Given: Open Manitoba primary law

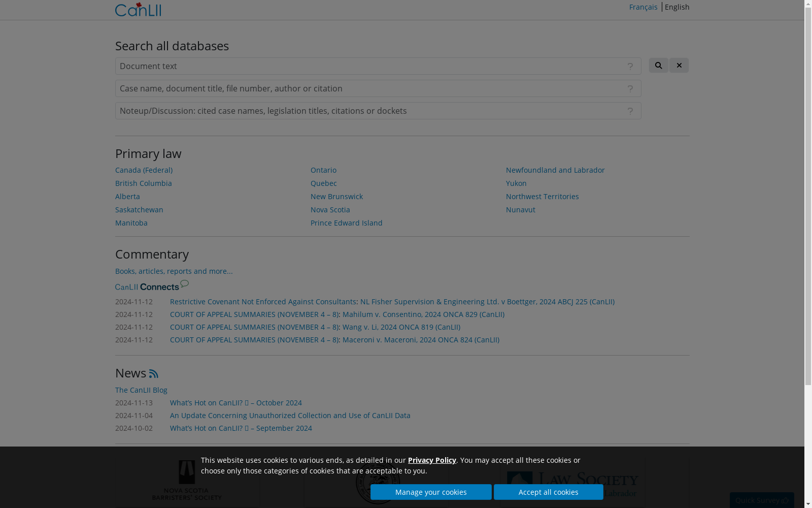Looking at the screenshot, I should click(x=131, y=223).
